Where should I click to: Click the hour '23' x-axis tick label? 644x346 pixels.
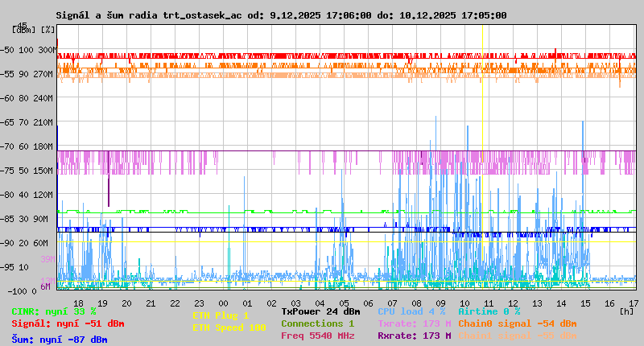(199, 303)
